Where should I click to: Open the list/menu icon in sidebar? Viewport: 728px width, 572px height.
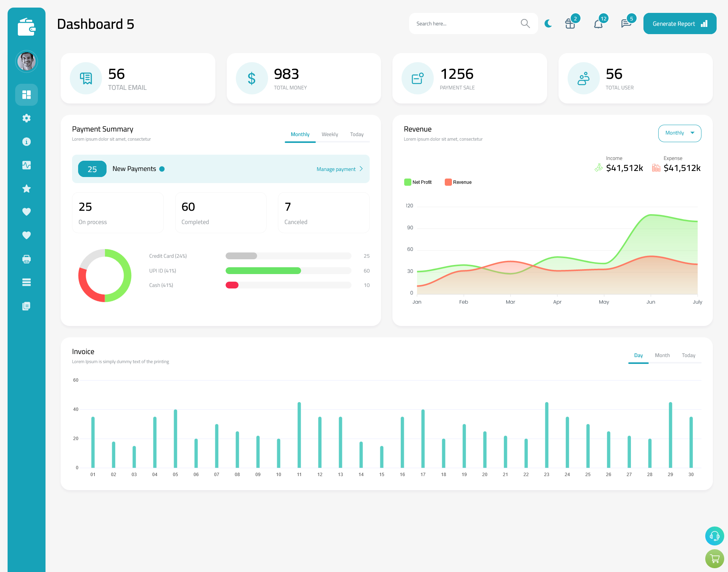27,282
